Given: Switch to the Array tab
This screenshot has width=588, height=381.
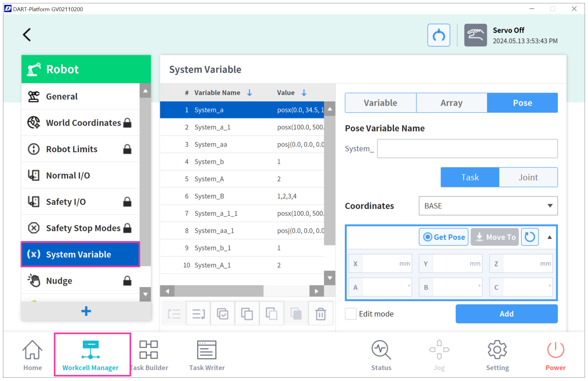Looking at the screenshot, I should click(x=451, y=103).
